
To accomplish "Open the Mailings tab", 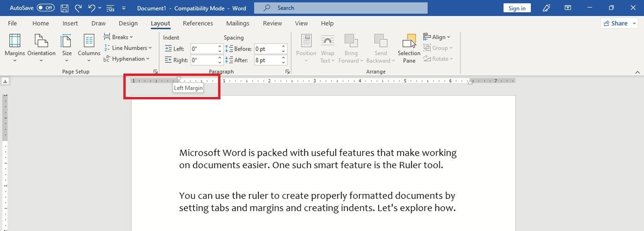I will point(238,23).
